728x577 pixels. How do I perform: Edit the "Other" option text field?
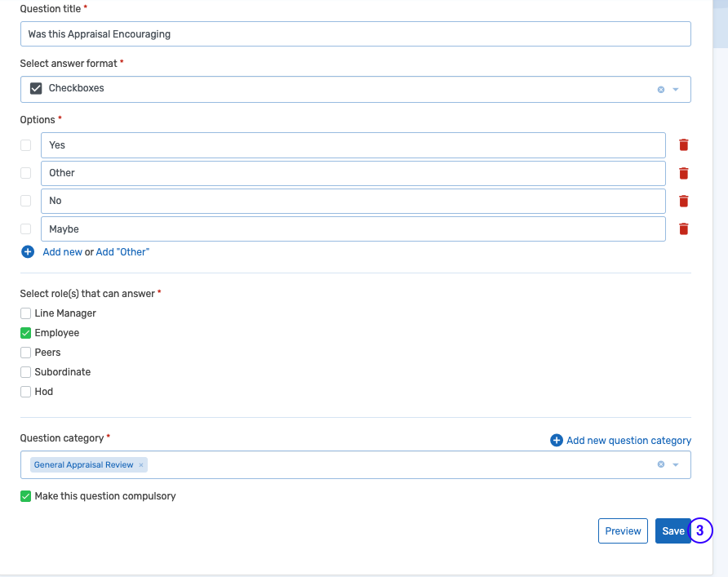(x=353, y=173)
